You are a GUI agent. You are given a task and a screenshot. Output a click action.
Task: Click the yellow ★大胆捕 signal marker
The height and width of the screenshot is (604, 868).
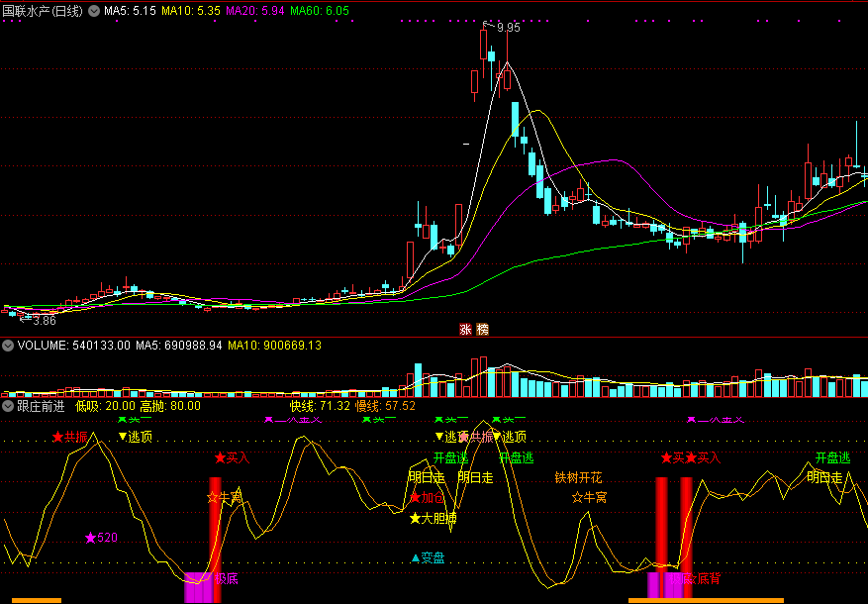(433, 518)
